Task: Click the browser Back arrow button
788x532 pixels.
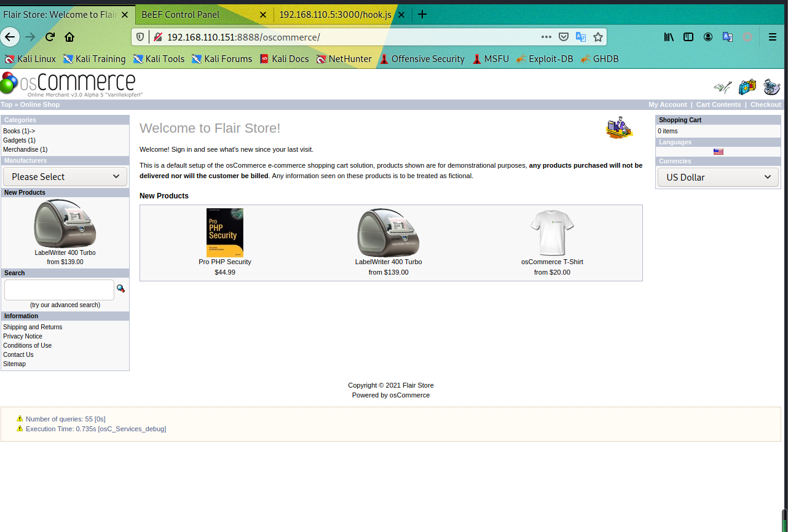Action: point(10,37)
